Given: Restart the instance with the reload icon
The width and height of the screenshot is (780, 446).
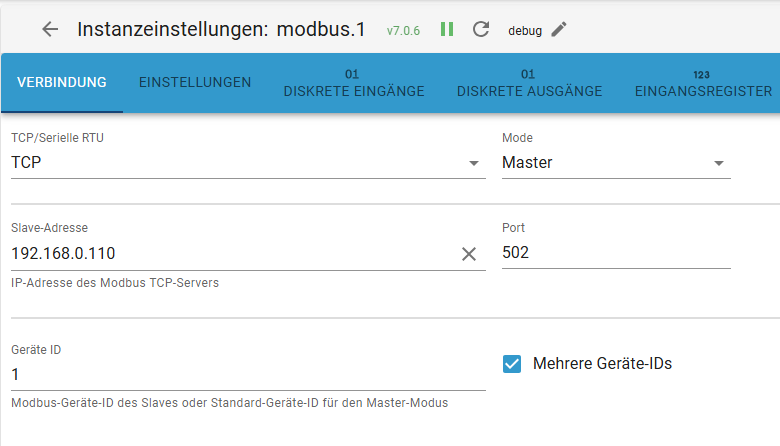Looking at the screenshot, I should pos(481,29).
